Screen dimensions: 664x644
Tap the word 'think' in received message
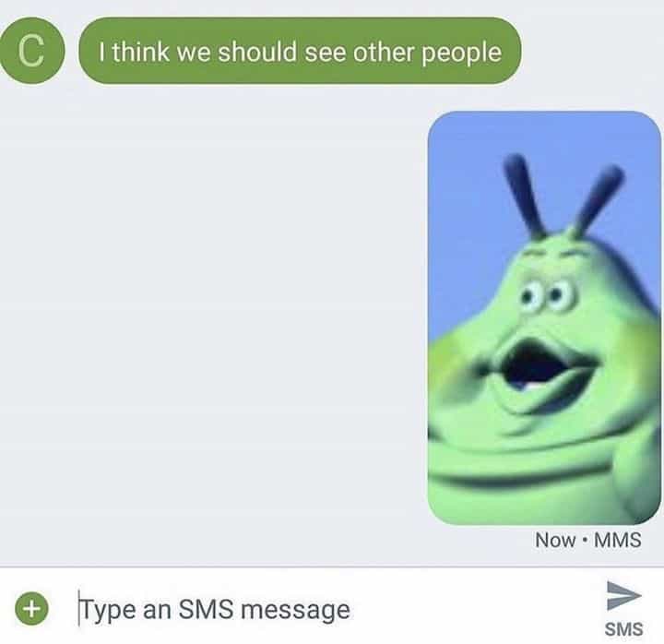pos(140,52)
